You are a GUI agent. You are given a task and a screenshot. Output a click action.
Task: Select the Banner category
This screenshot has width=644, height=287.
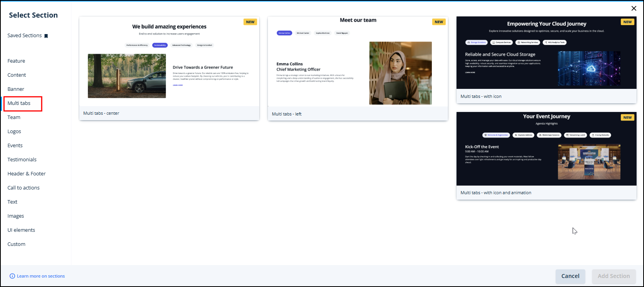16,89
